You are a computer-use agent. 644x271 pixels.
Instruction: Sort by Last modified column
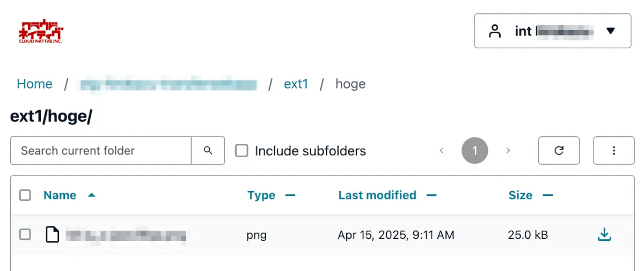[377, 195]
